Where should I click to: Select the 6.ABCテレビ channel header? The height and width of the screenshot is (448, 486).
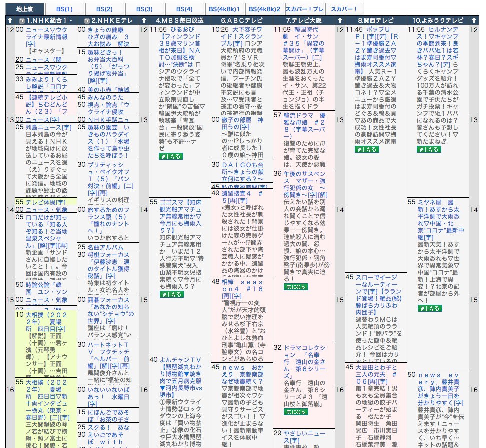pyautogui.click(x=242, y=20)
